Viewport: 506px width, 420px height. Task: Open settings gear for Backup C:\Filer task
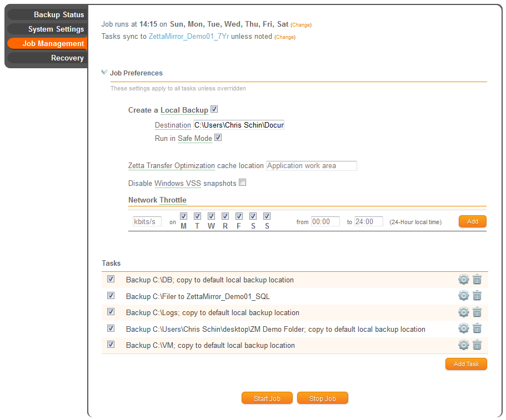pos(463,296)
